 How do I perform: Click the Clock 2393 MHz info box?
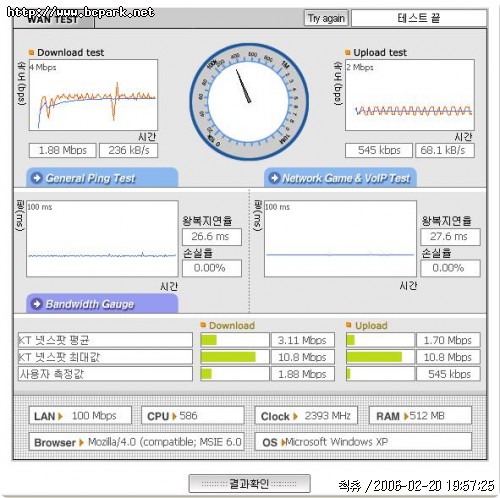[306, 415]
